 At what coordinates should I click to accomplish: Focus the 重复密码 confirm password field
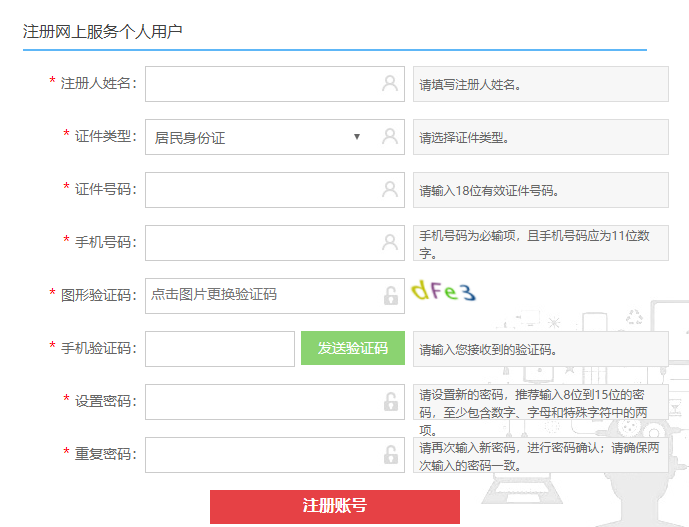pyautogui.click(x=260, y=455)
